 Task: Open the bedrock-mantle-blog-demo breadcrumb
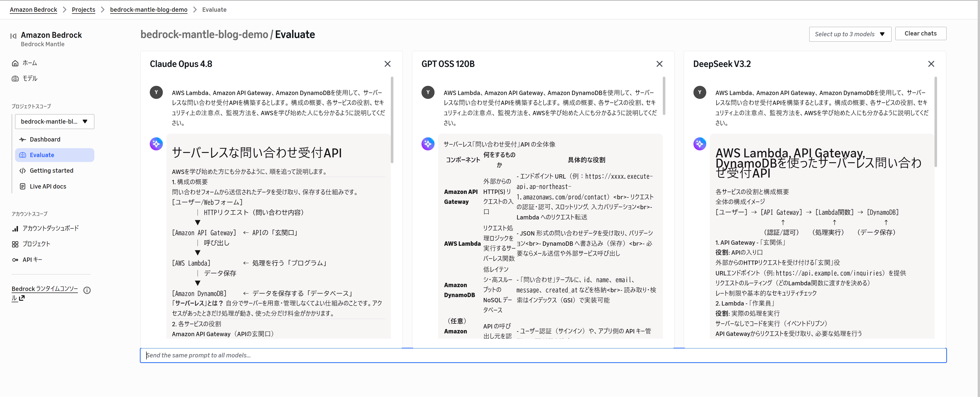148,9
